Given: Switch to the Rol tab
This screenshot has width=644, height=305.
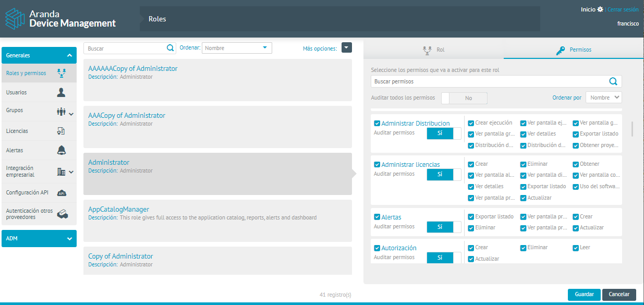Looking at the screenshot, I should click(434, 50).
